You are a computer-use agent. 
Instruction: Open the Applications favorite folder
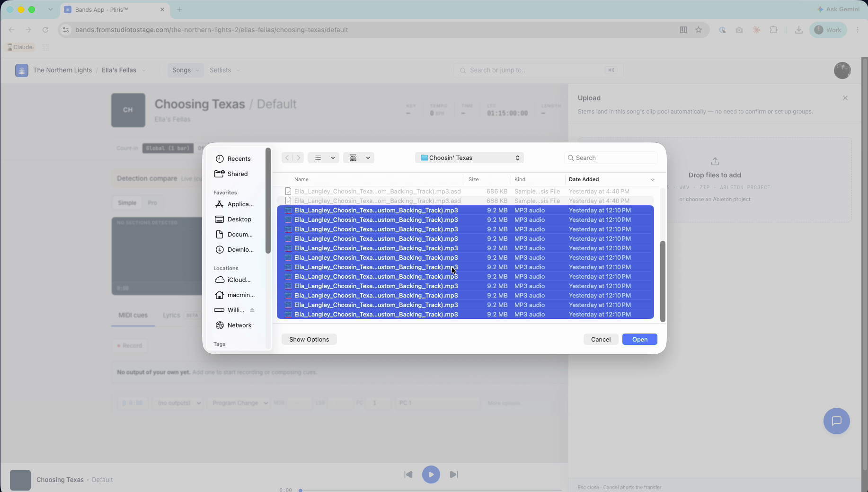click(x=234, y=204)
